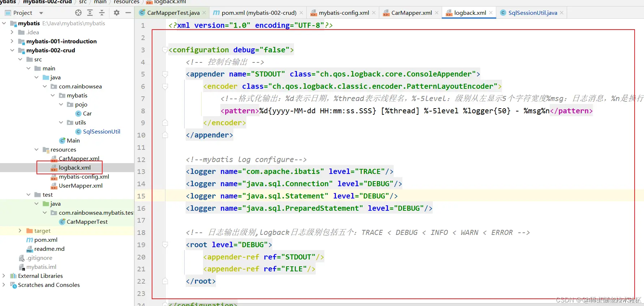Expand the mybatis-001-introduction module

coord(12,41)
